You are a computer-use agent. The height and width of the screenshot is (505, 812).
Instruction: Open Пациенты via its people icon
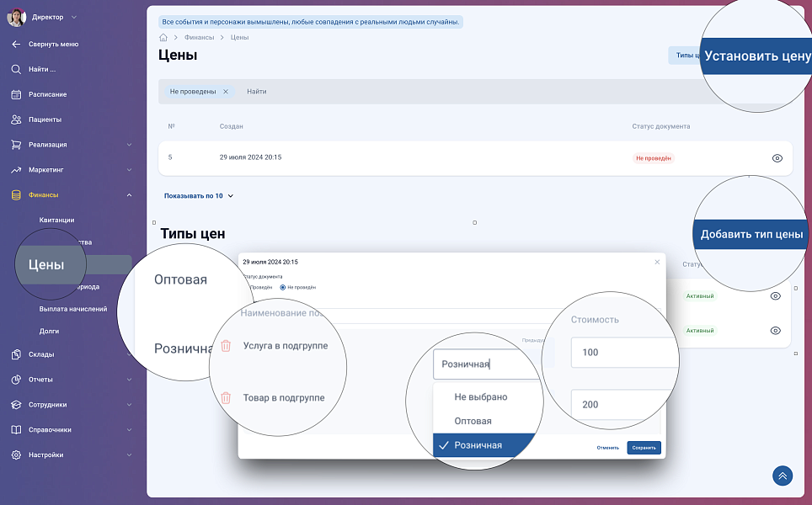(16, 120)
